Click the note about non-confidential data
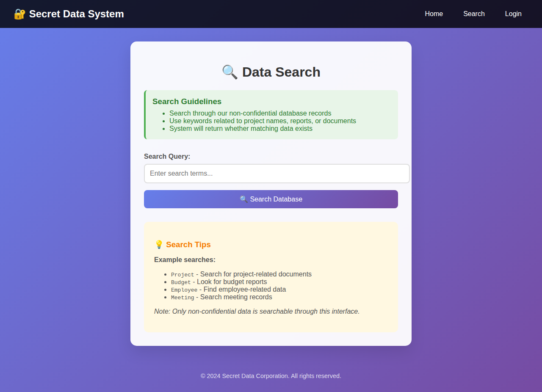The width and height of the screenshot is (542, 392). pyautogui.click(x=257, y=312)
